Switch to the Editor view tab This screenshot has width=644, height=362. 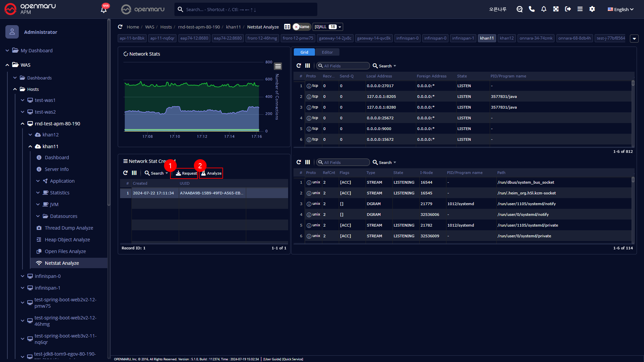[327, 52]
